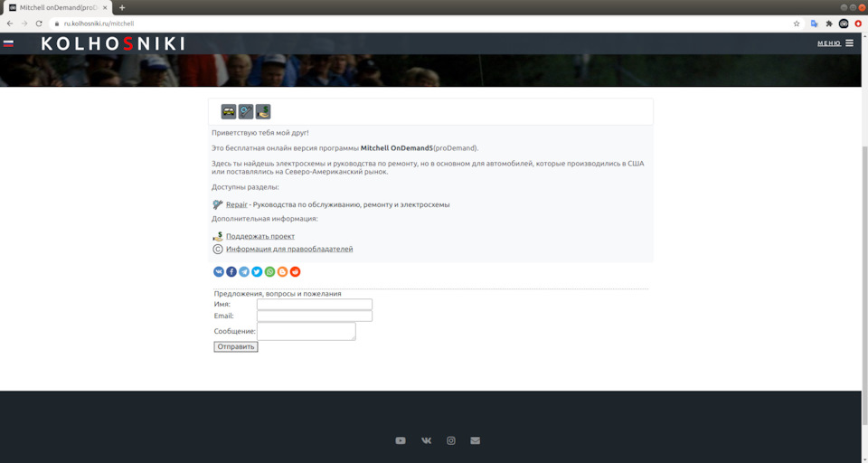Share page on Twitter

pos(257,271)
